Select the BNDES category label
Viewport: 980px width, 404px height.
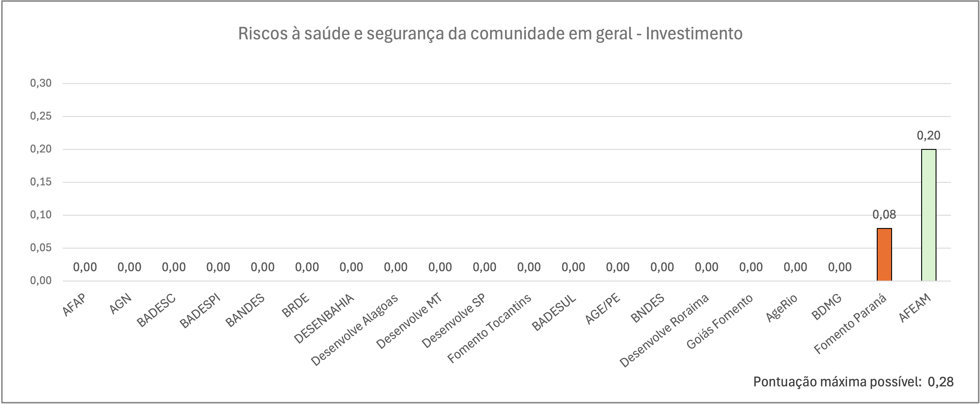coord(648,309)
